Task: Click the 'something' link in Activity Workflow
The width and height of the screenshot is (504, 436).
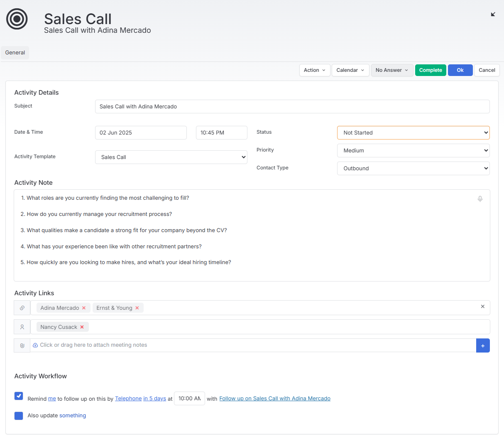Action: pyautogui.click(x=73, y=416)
